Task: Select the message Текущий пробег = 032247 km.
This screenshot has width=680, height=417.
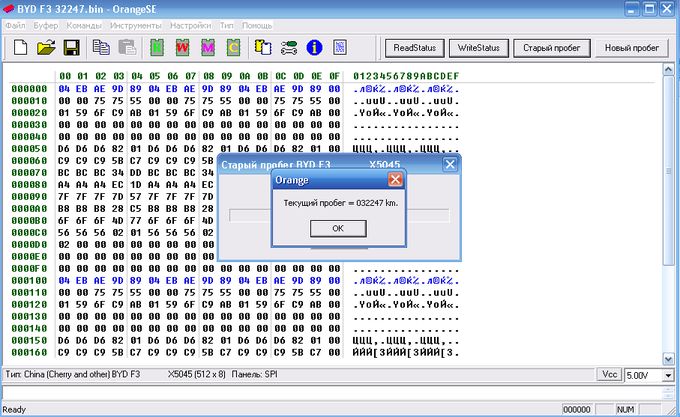Action: click(340, 203)
